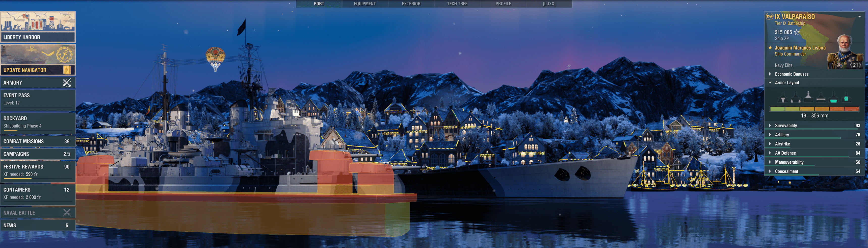Click the Naval Battle entry
The width and height of the screenshot is (868, 248).
click(x=38, y=213)
